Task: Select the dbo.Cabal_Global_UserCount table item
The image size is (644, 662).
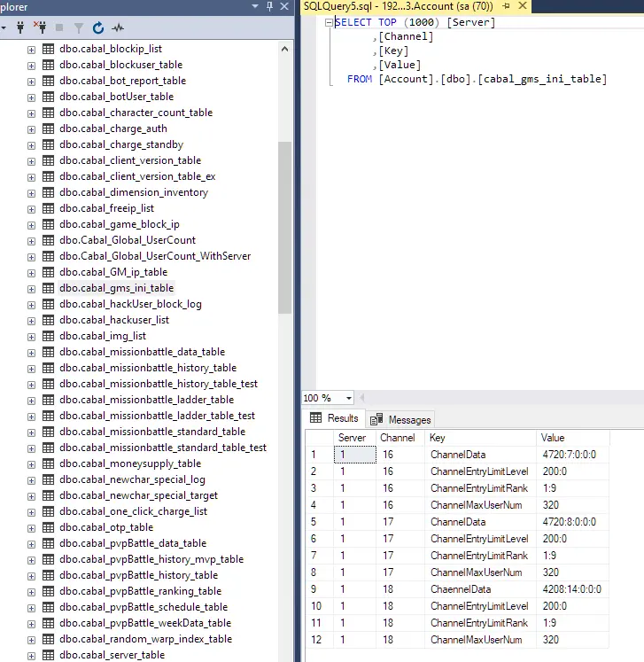Action: [x=128, y=240]
